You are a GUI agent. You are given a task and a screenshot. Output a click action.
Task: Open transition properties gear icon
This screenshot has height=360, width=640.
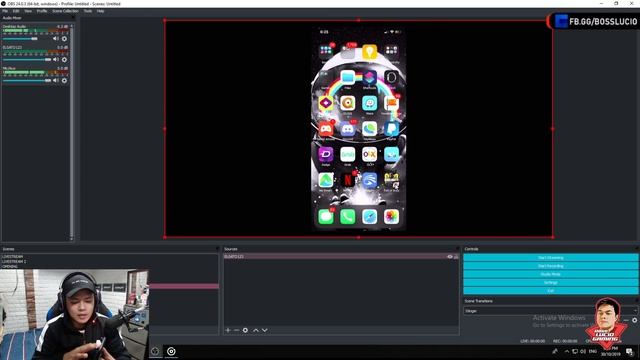pos(634,320)
